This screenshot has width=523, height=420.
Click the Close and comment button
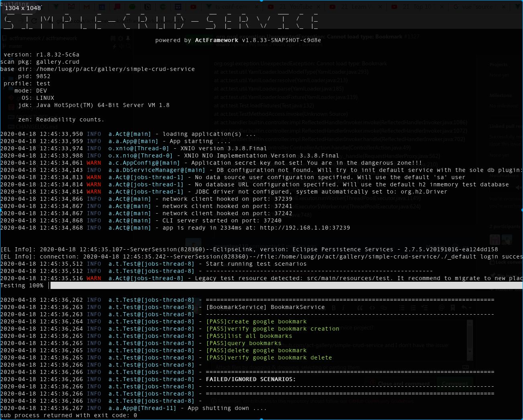tap(399, 384)
